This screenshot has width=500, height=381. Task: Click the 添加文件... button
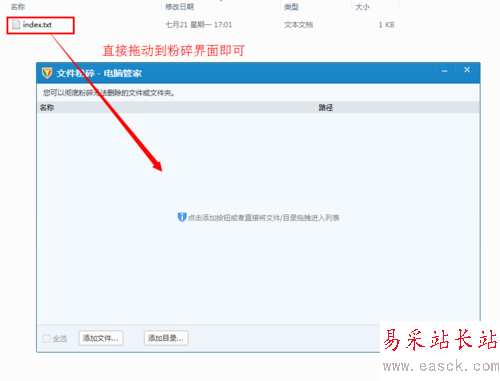pos(101,338)
